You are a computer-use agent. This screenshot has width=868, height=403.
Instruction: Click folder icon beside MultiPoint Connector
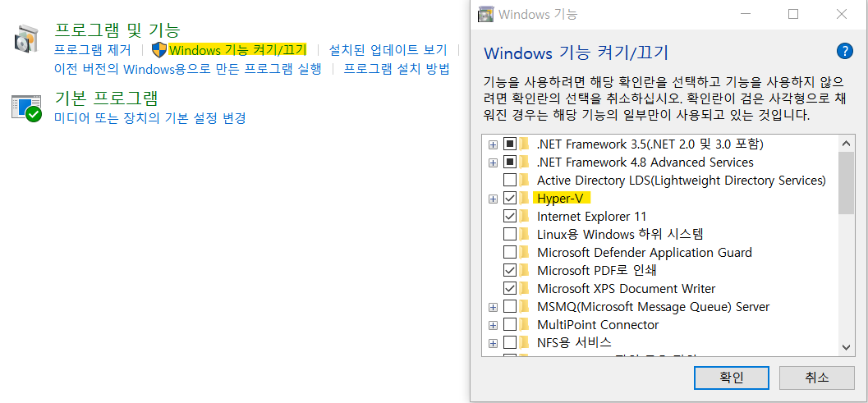524,324
